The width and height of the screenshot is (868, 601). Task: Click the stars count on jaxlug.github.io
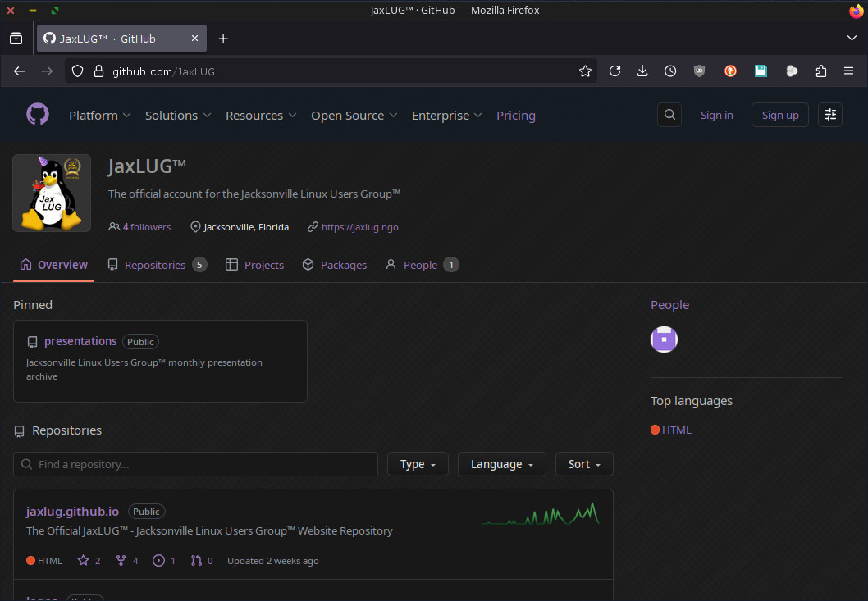point(89,561)
